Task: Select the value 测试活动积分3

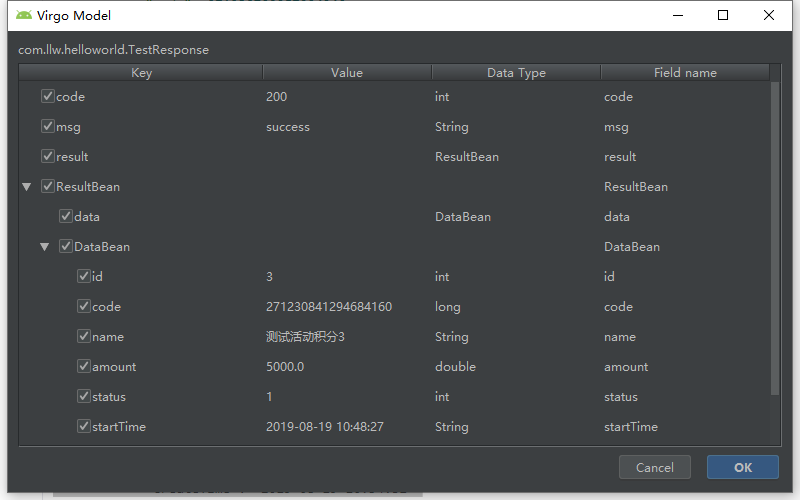Action: (x=305, y=337)
